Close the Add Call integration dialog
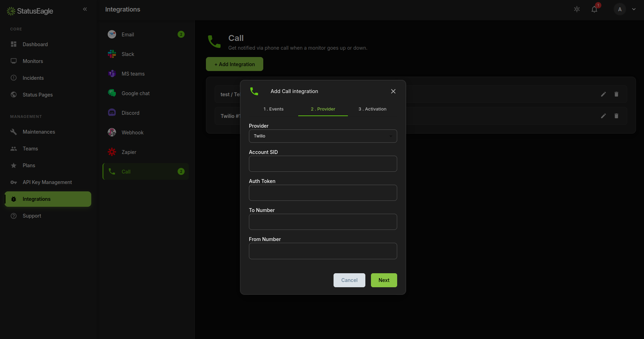The width and height of the screenshot is (644, 339). (x=393, y=91)
